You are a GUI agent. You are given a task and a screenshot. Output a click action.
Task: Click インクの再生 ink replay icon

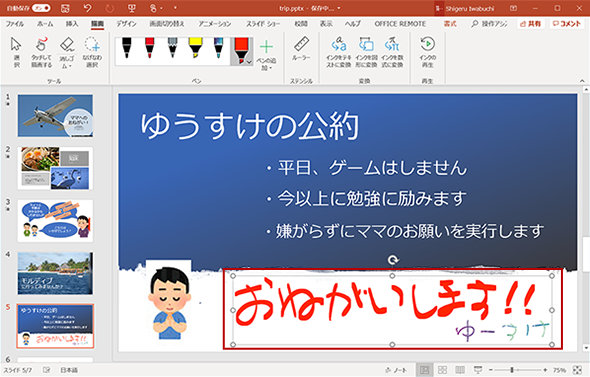tap(428, 52)
